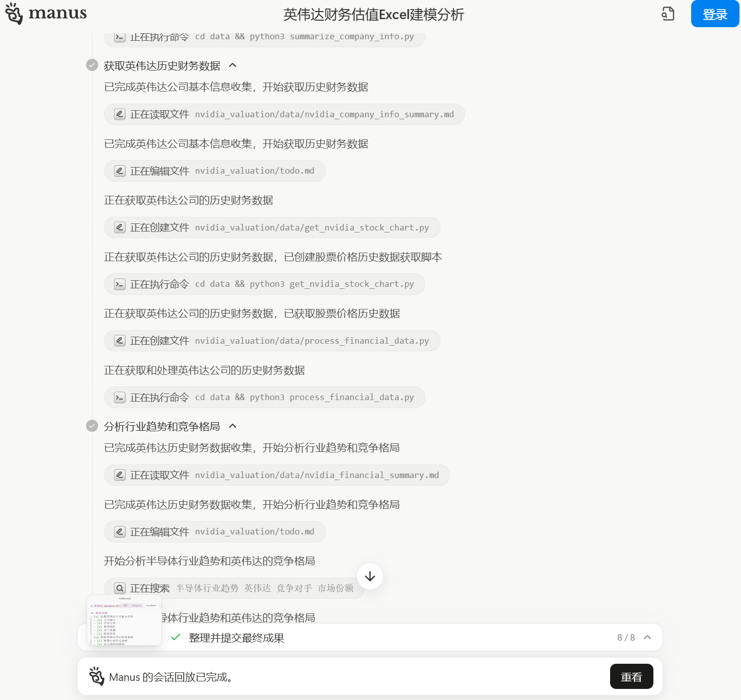Viewport: 741px width, 700px height.
Task: Click the green check next to 整理并提交最终成果
Action: (176, 637)
